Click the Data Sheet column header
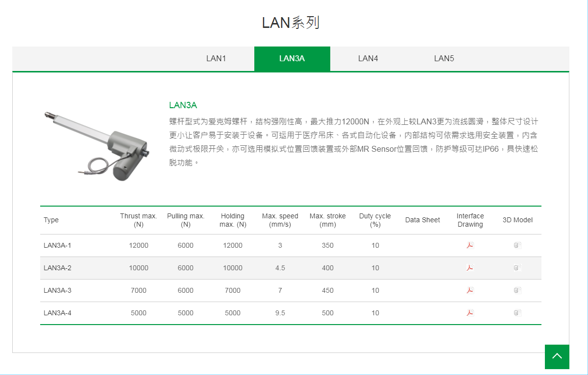 tap(422, 220)
